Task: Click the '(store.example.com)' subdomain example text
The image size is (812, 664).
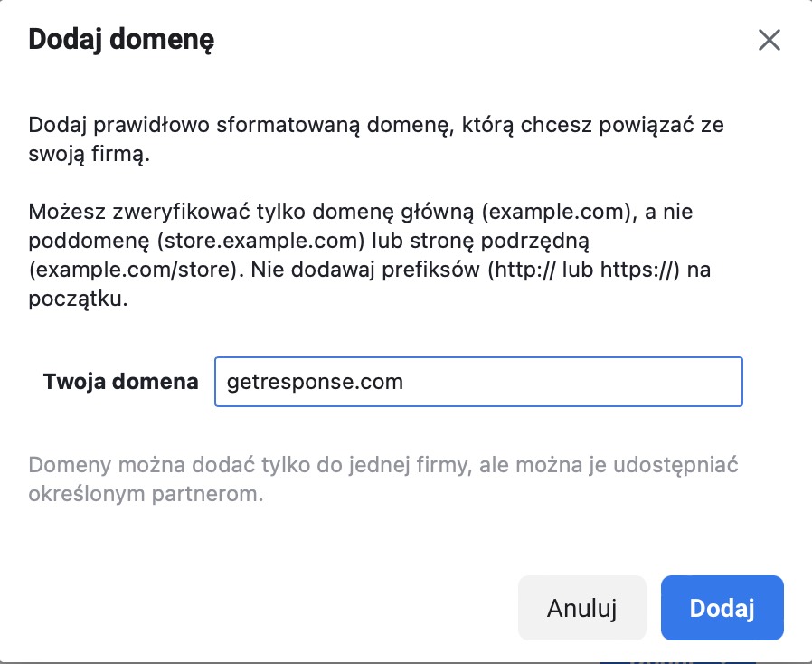Action: pos(261,241)
